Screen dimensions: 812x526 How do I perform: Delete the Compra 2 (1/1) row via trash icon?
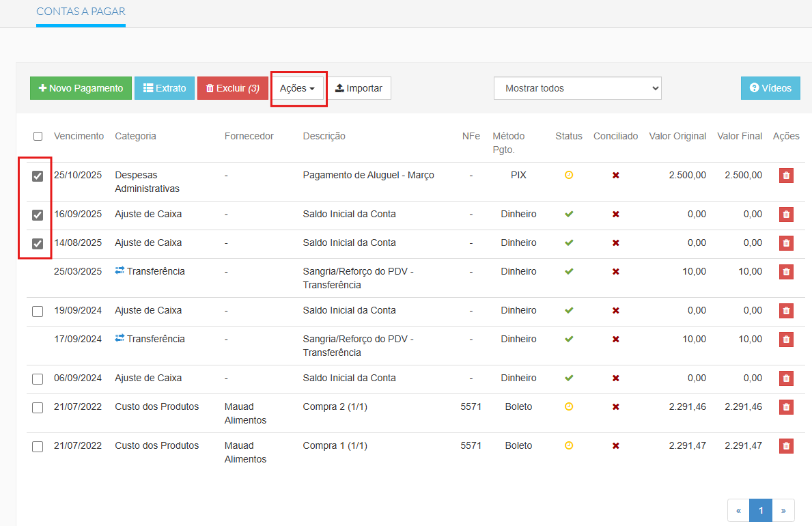click(x=786, y=407)
